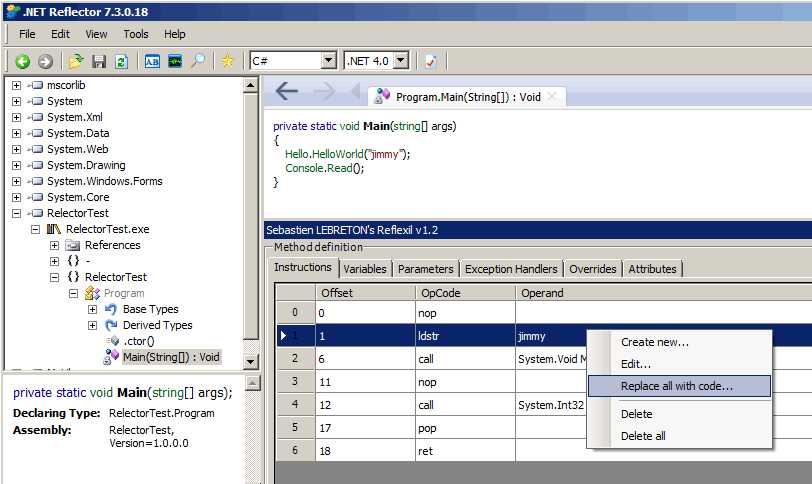
Task: Switch to the Overrides tab
Action: pyautogui.click(x=592, y=269)
